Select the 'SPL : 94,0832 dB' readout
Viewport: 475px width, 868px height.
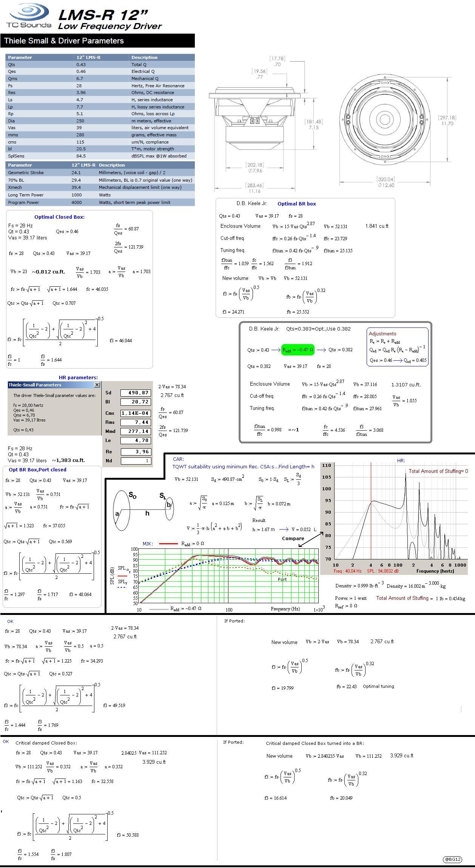382,571
